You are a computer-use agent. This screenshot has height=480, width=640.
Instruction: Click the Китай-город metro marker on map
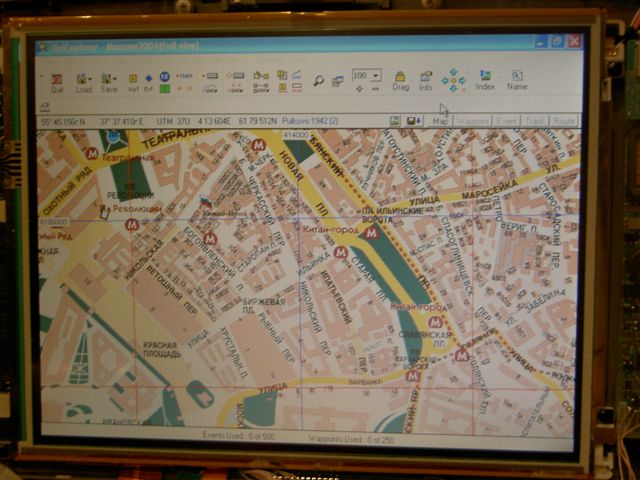coord(371,232)
